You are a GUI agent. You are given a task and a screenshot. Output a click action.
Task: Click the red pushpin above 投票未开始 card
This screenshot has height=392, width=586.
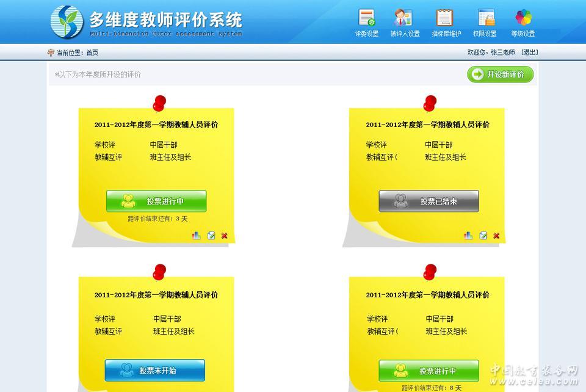159,272
